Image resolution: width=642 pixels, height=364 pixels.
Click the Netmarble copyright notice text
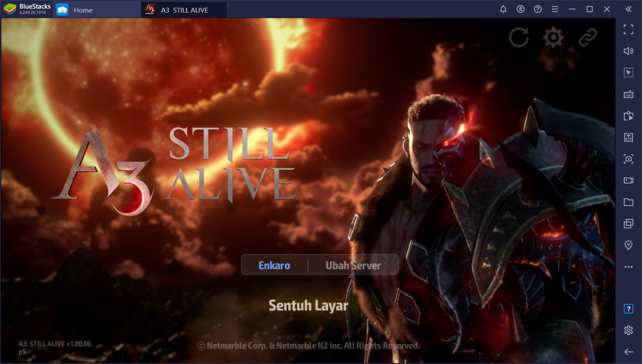point(308,346)
